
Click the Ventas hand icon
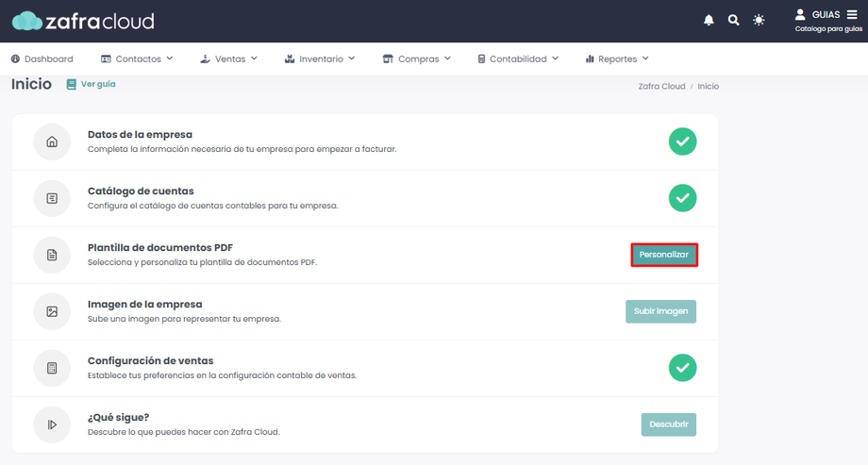pos(205,58)
